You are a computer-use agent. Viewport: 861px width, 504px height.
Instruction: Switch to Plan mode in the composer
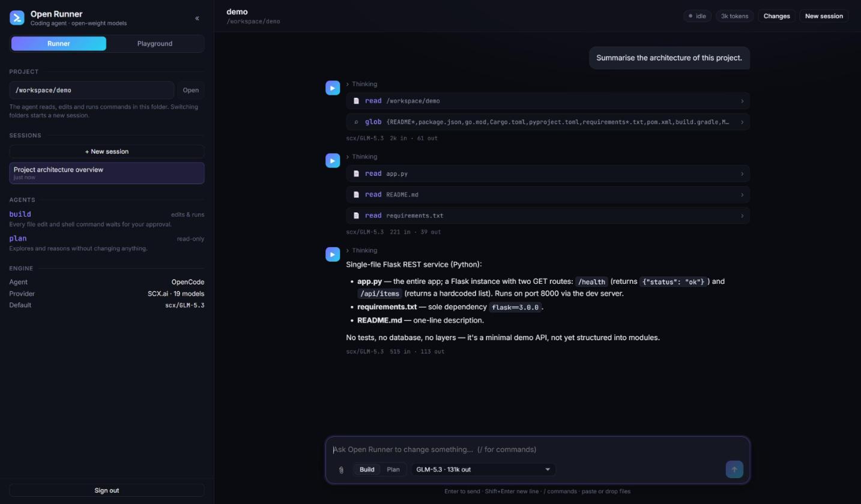coord(393,470)
